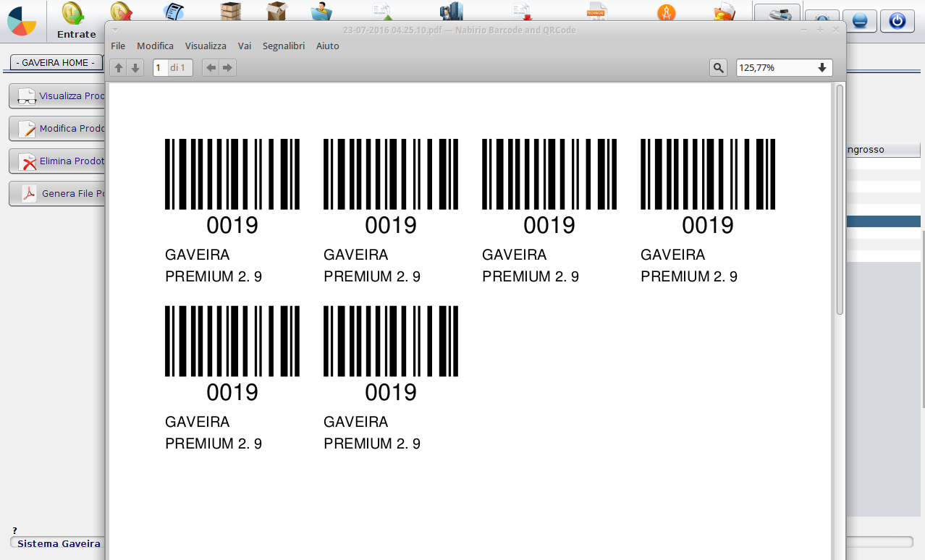
Task: Click the coin with red X icon
Action: (x=121, y=12)
